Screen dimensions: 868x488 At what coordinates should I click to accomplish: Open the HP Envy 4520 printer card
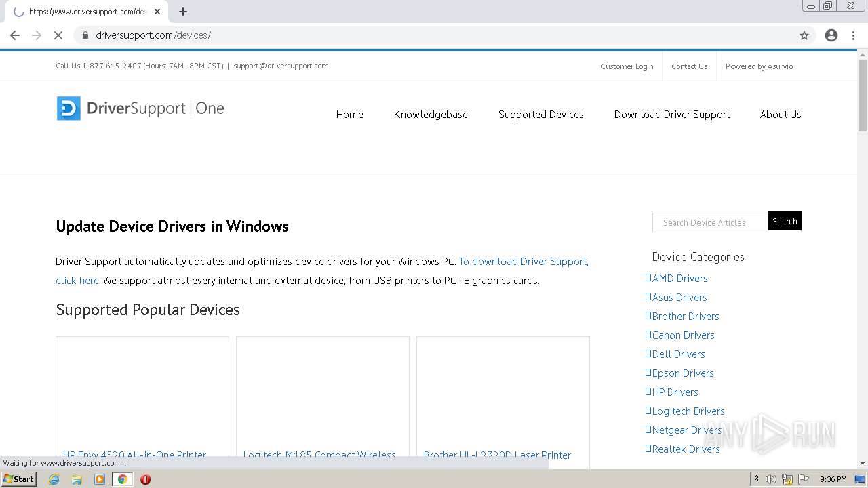click(142, 403)
